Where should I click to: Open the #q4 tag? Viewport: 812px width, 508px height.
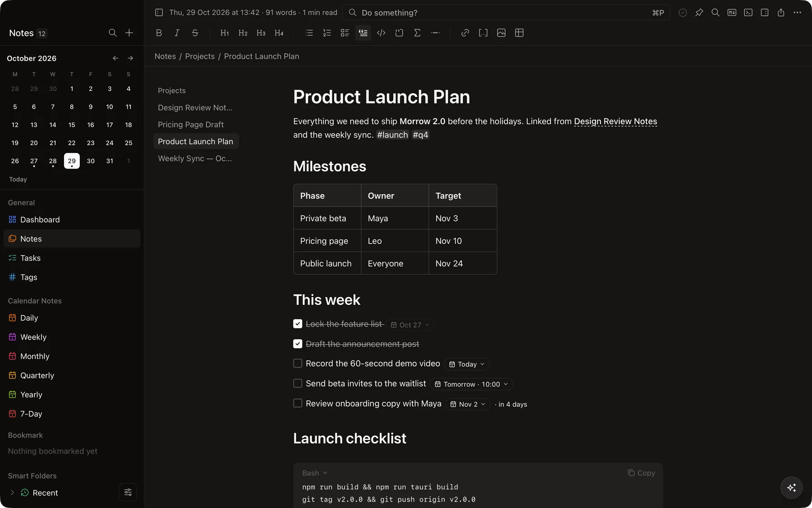420,135
